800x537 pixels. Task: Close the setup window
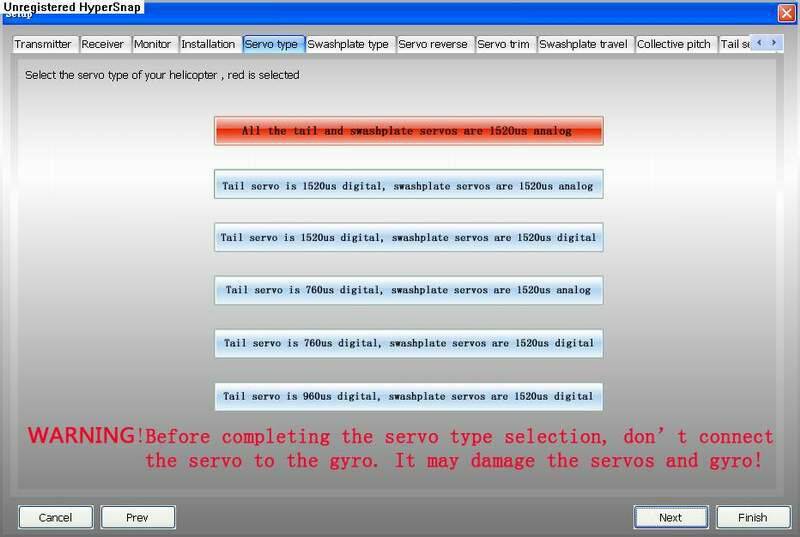[x=786, y=11]
